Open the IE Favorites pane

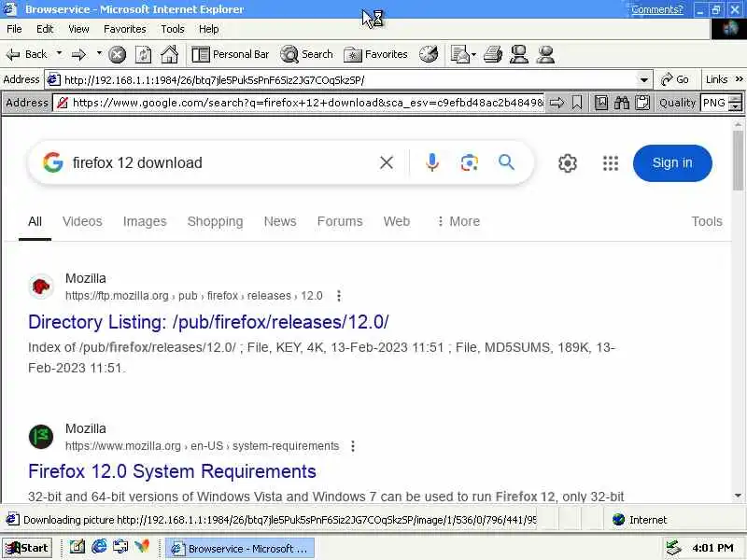coord(376,54)
